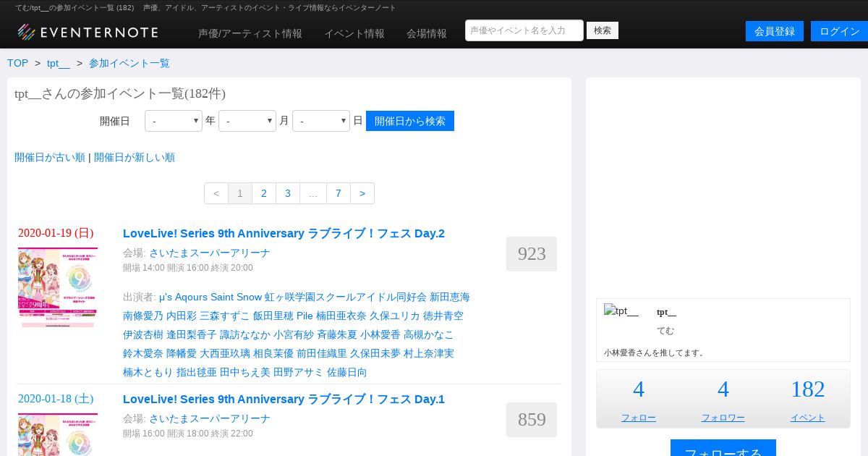Open the month dropdown for event date
This screenshot has width=868, height=456.
coord(247,121)
